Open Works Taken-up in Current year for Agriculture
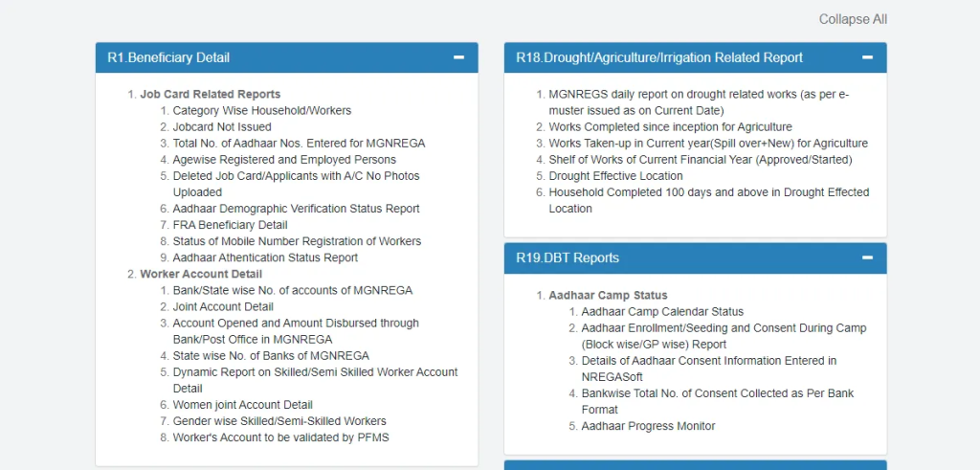 pos(708,144)
